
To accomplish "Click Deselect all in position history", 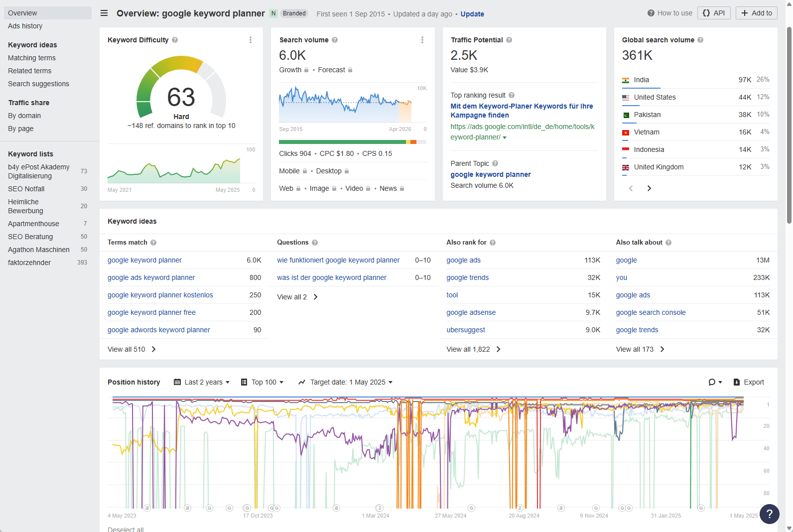I will pos(126,529).
